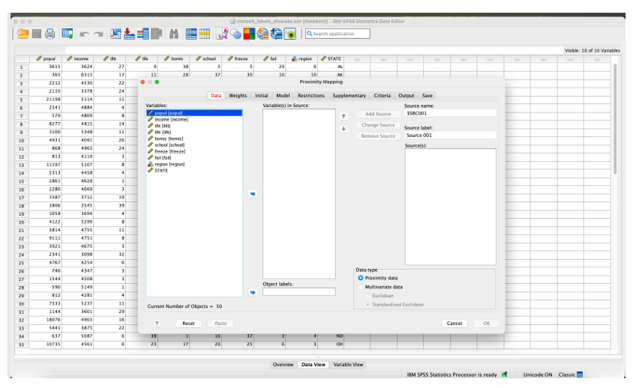Open the Supplementary tab

pos(349,96)
